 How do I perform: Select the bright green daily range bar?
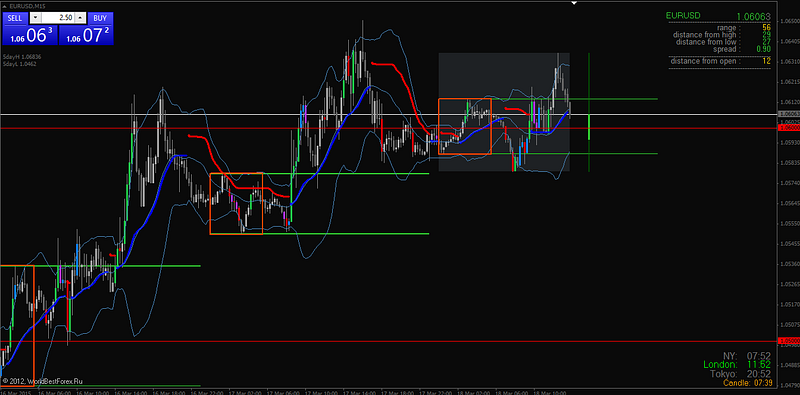(589, 127)
